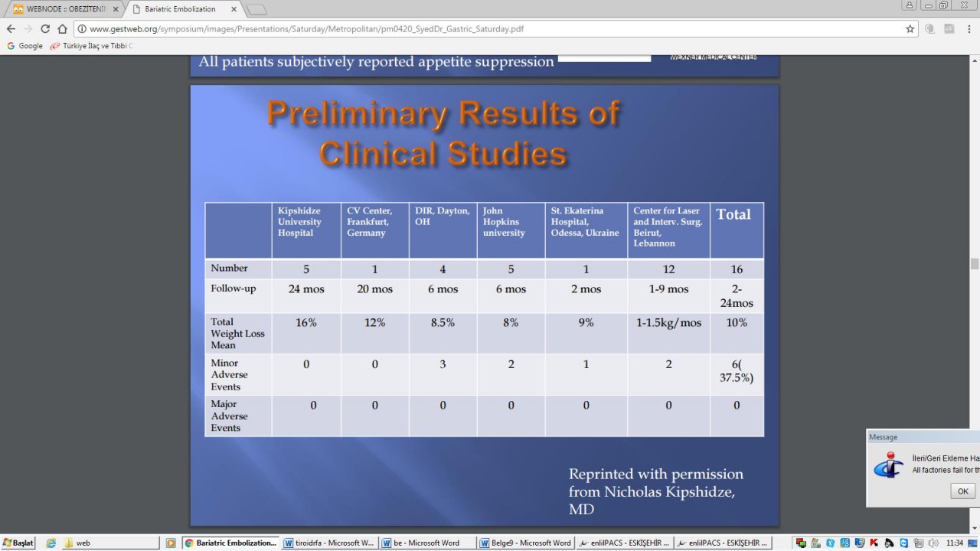Open the Türkiye İlaç ve Tıbbi bookmark
The image size is (980, 551).
92,46
